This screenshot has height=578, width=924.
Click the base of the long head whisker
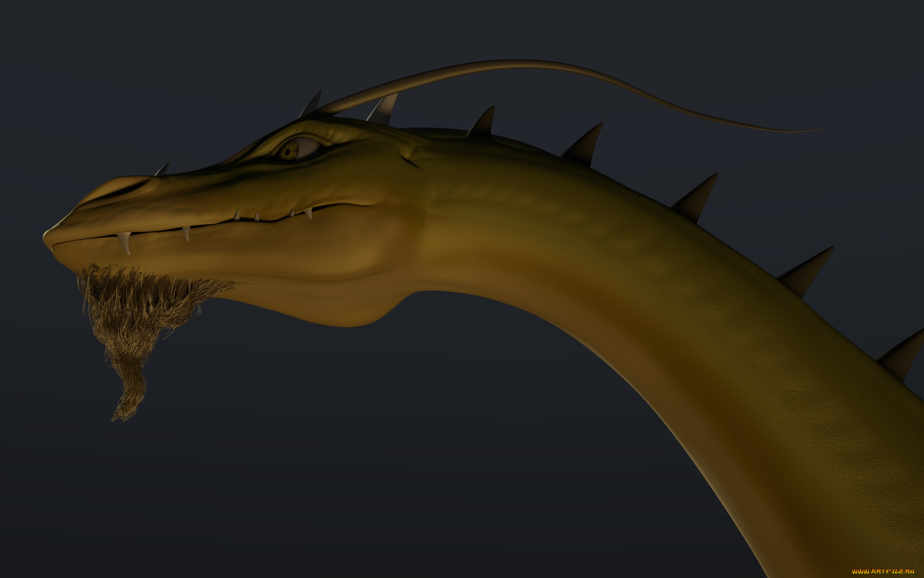[332, 108]
